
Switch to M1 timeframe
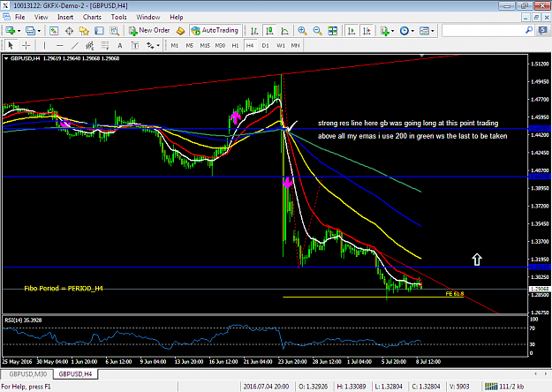(x=174, y=45)
